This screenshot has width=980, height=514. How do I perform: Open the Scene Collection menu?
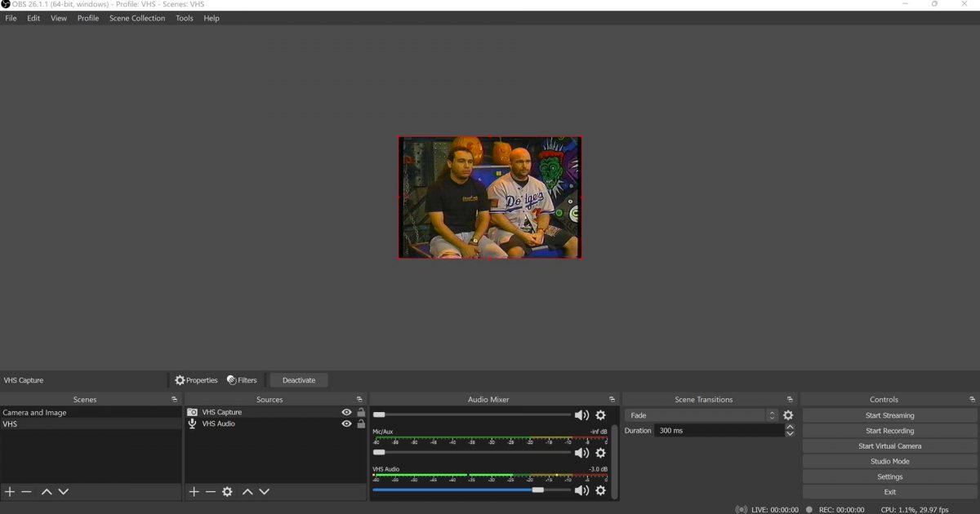[x=137, y=18]
